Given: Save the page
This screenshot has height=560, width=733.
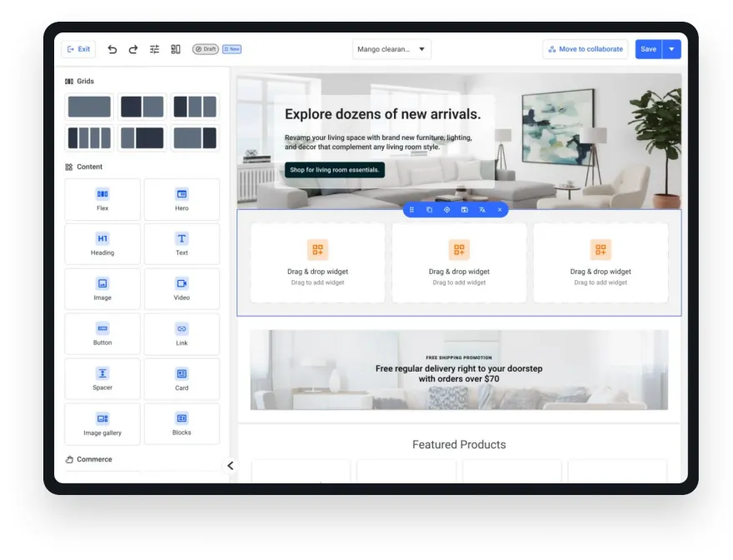Looking at the screenshot, I should pos(648,49).
